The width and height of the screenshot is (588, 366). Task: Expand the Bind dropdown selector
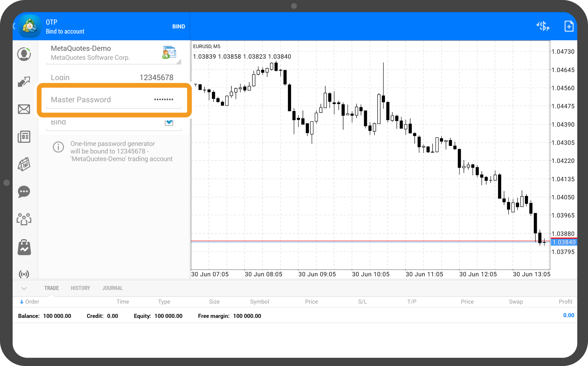coord(169,122)
